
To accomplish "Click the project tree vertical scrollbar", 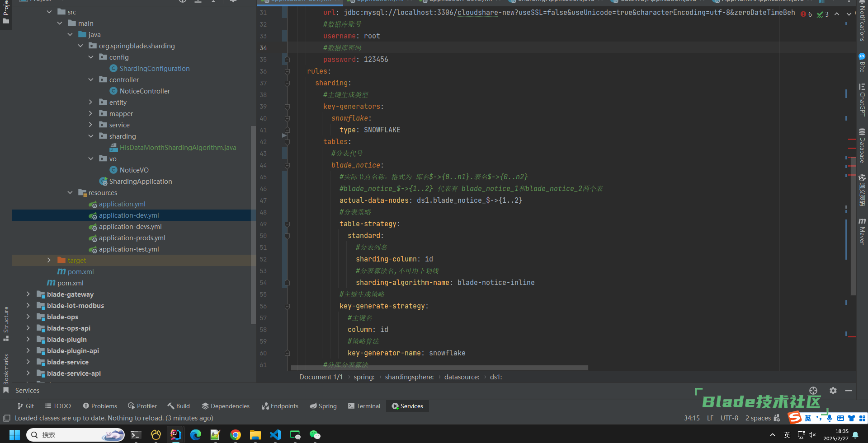I will click(253, 224).
